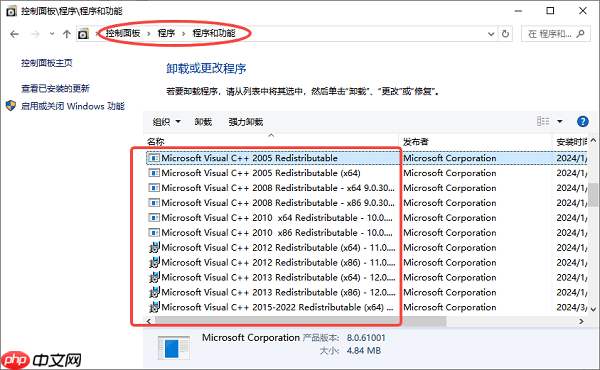The width and height of the screenshot is (600, 370).
Task: Click the forward navigation arrow
Action: click(35, 34)
